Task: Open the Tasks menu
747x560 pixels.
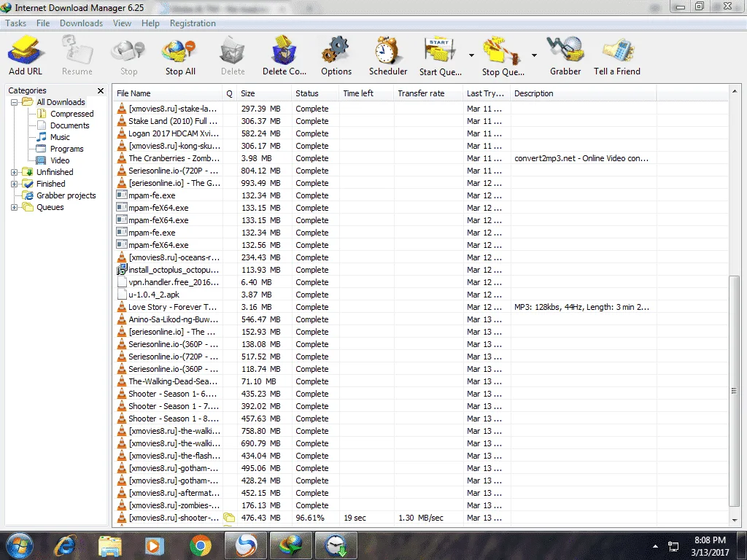Action: point(16,23)
